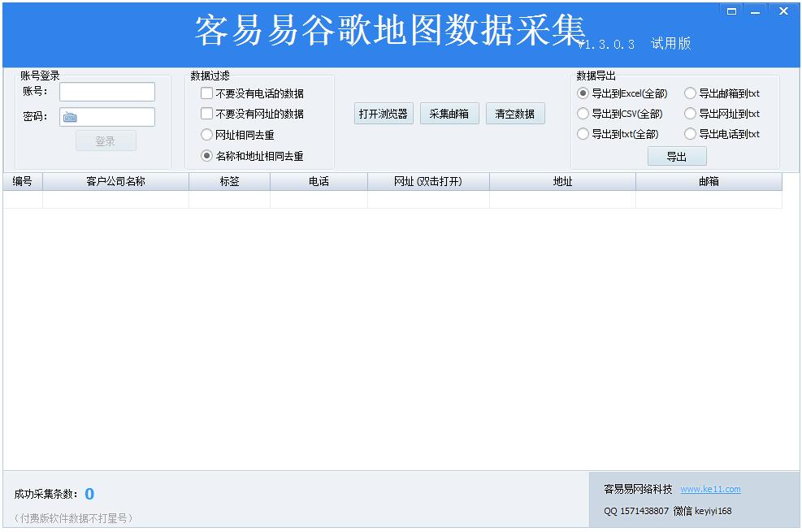Click the 清空数据 button

[514, 113]
